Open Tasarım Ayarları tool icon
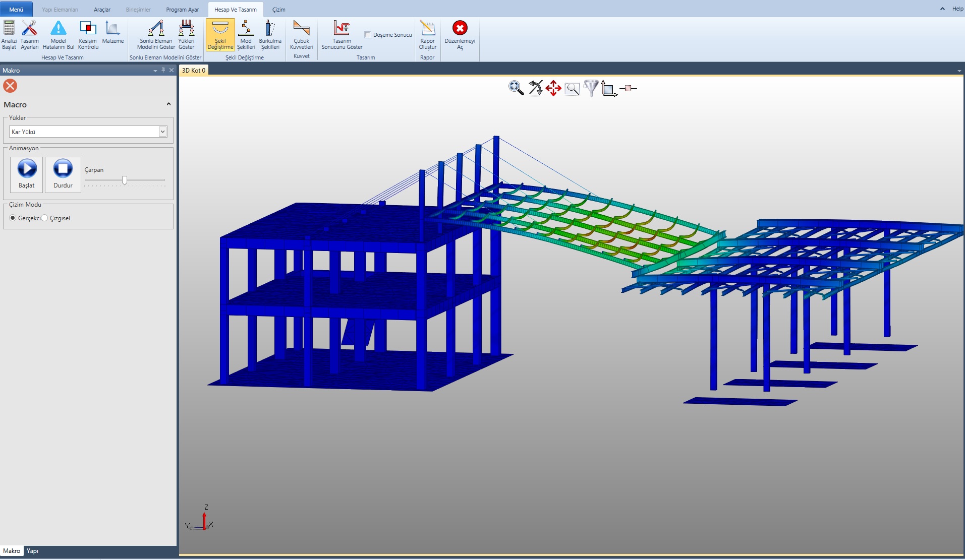965x560 pixels. [29, 29]
